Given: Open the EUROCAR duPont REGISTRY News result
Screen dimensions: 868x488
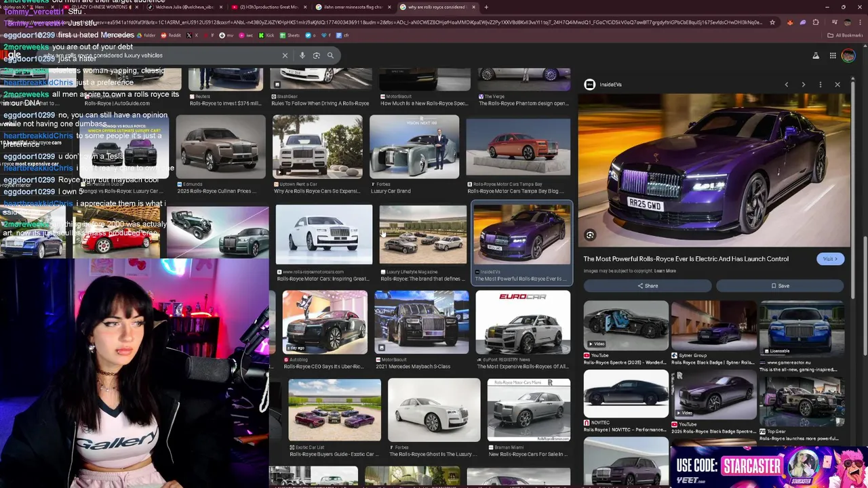Looking at the screenshot, I should [523, 330].
